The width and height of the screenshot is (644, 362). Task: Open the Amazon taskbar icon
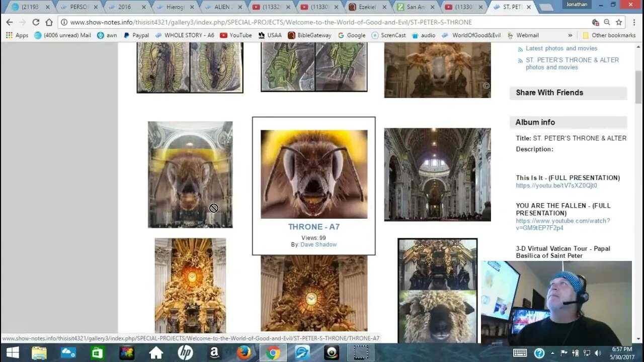(214, 353)
